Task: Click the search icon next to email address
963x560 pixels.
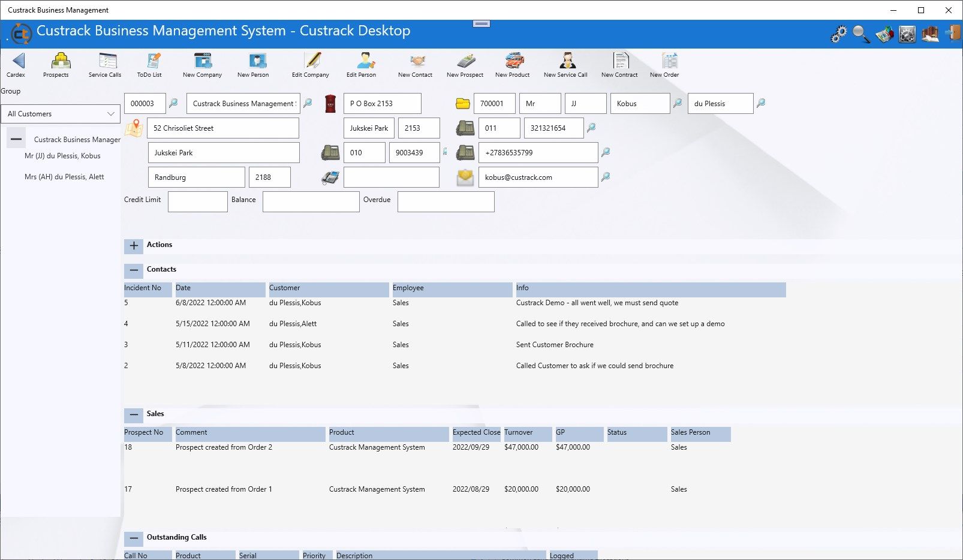Action: click(x=606, y=176)
